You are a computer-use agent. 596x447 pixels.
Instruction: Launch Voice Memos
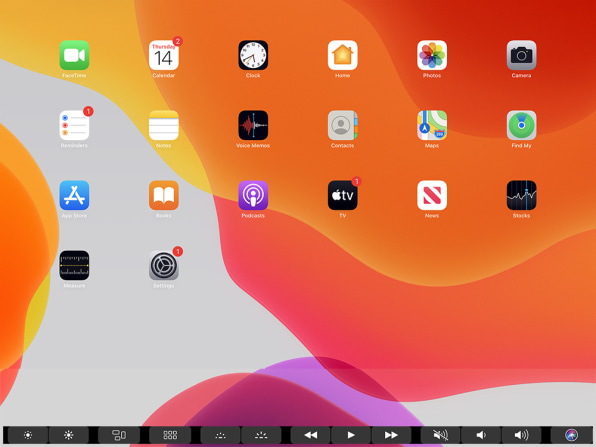coord(253,125)
